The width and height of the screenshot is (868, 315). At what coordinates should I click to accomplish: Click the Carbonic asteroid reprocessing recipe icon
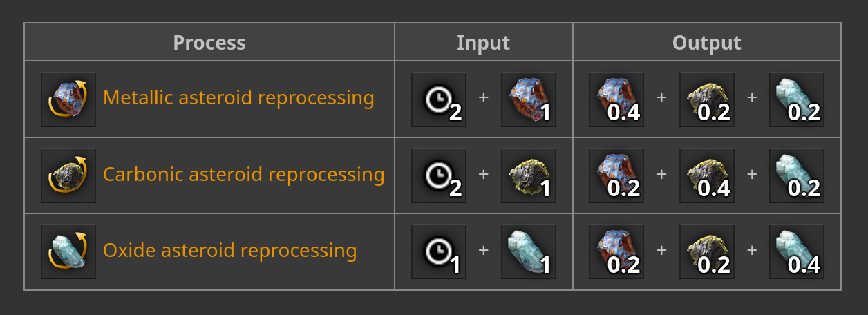[x=68, y=175]
